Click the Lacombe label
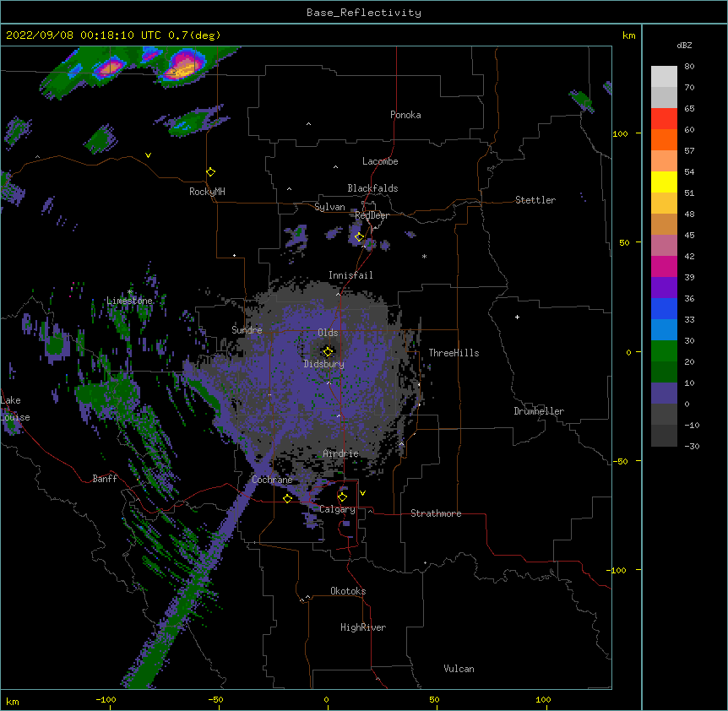The height and width of the screenshot is (711, 728). coord(380,161)
